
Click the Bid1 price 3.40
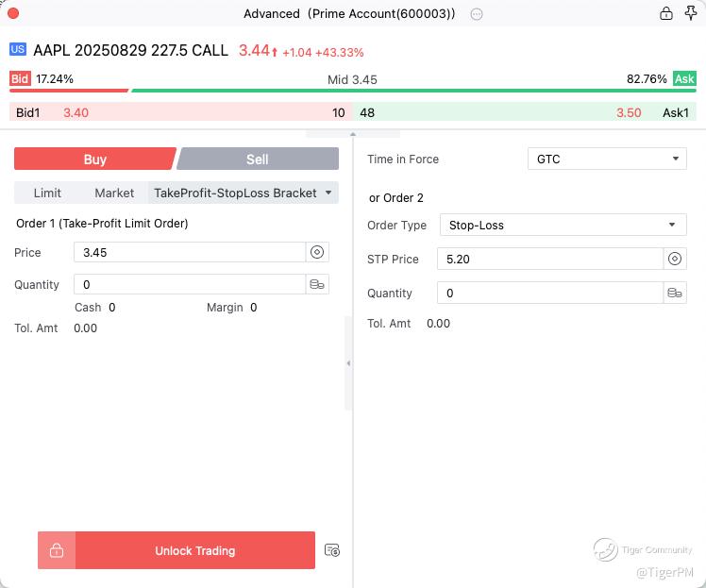[76, 112]
